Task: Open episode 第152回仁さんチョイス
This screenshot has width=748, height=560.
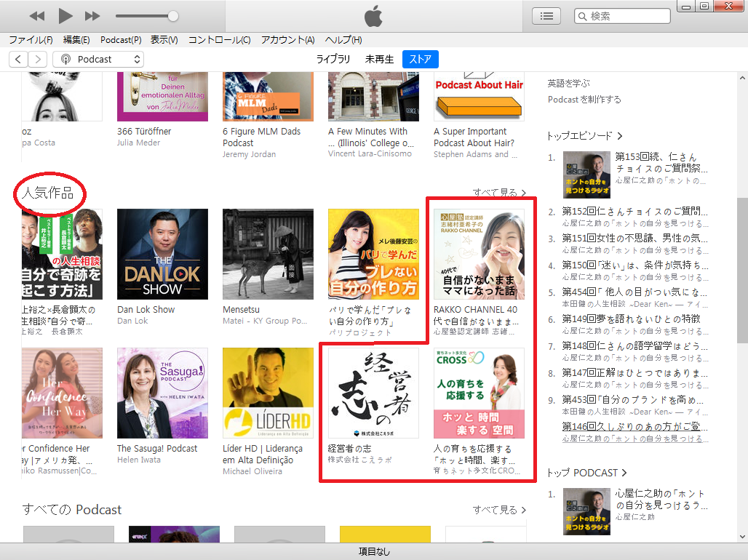Action: pyautogui.click(x=635, y=212)
